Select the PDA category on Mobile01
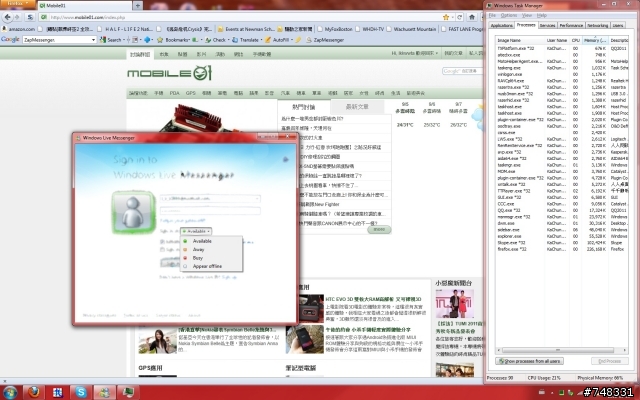This screenshot has width=640, height=400. pos(174,93)
